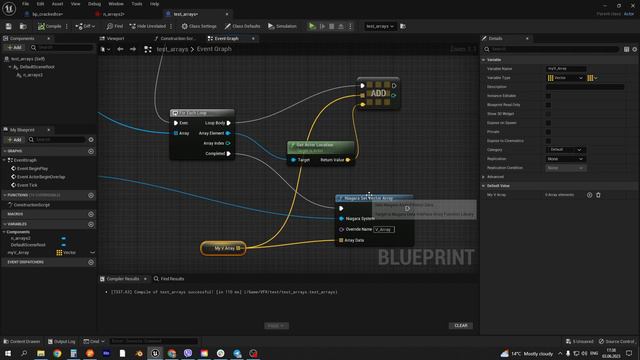Select Event Tick in My Blueprint
640x360 pixels.
coord(27,185)
